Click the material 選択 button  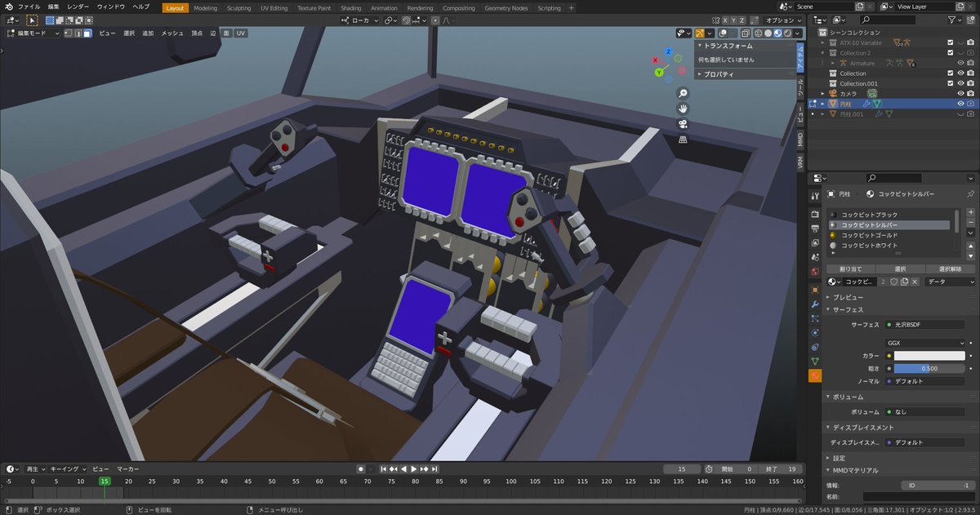coord(900,269)
